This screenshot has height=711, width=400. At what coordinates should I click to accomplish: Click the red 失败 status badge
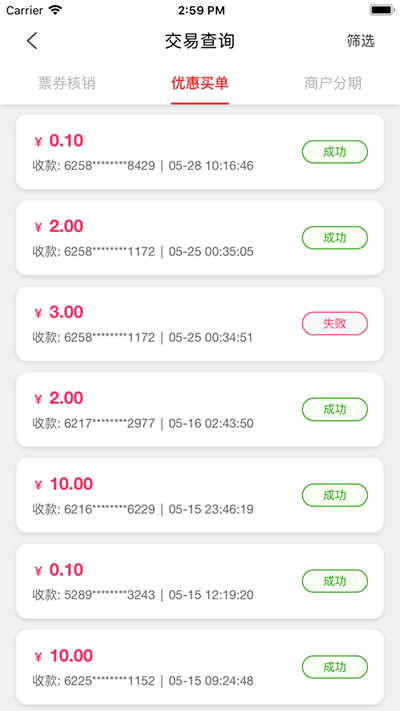coord(335,323)
